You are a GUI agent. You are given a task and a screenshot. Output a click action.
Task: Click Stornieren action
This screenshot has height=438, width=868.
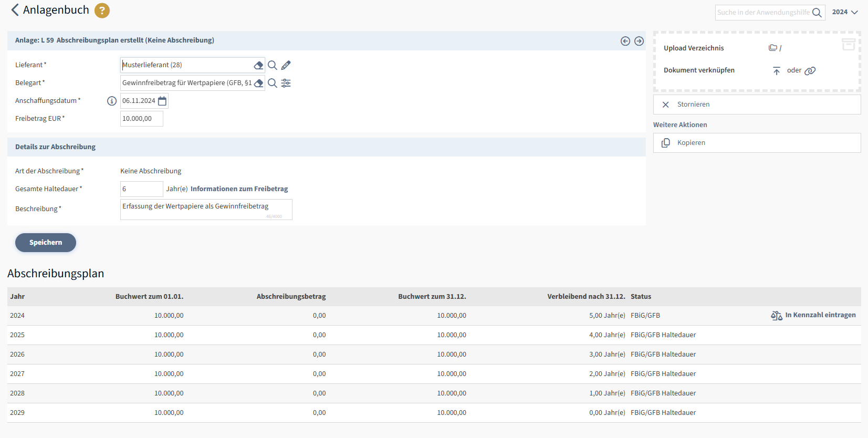pos(757,105)
